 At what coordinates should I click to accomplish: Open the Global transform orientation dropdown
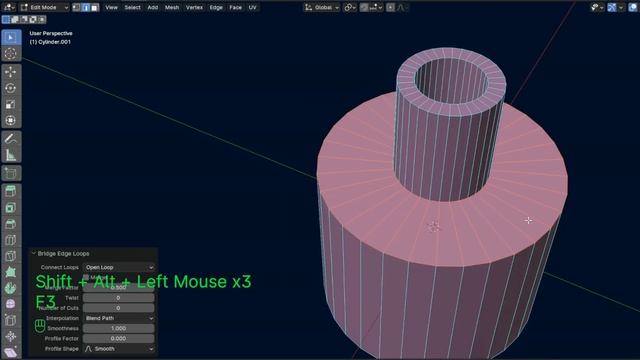322,7
